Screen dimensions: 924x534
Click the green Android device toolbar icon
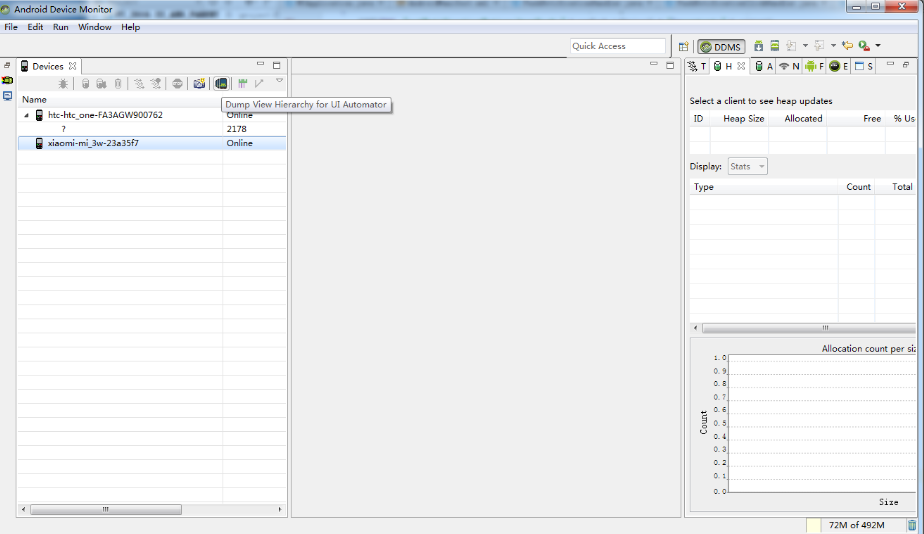(x=775, y=46)
